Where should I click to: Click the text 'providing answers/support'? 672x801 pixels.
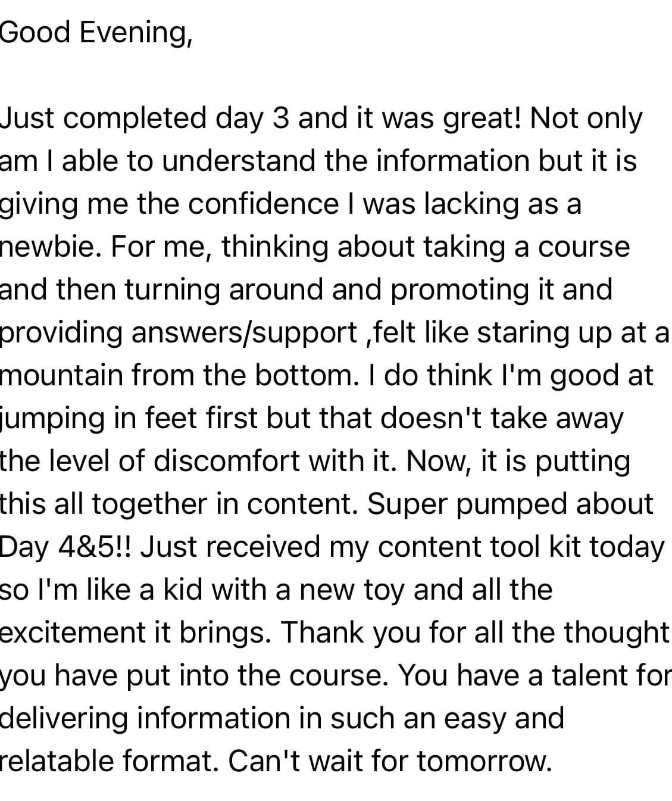tap(179, 333)
